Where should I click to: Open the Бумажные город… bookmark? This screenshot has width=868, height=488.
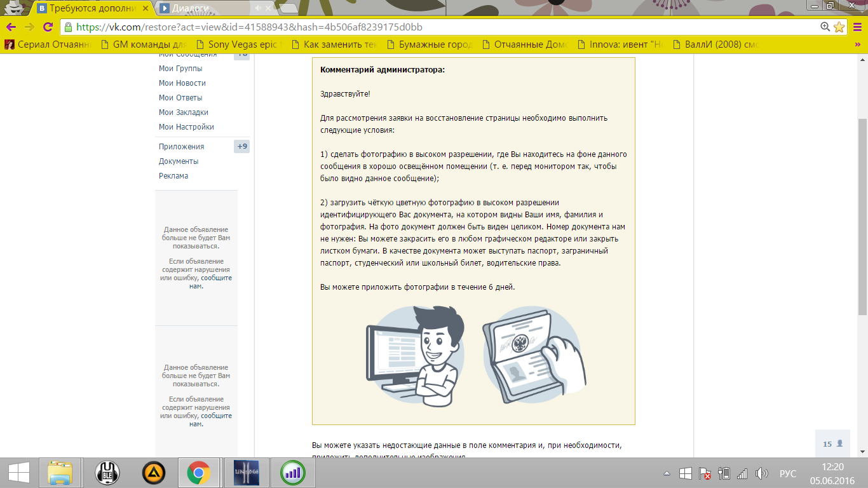tap(430, 44)
